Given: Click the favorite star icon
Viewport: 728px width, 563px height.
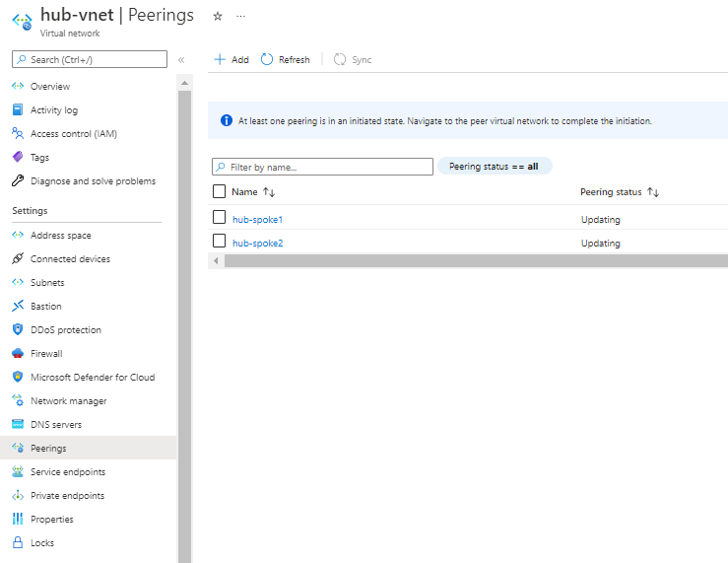Looking at the screenshot, I should [218, 16].
